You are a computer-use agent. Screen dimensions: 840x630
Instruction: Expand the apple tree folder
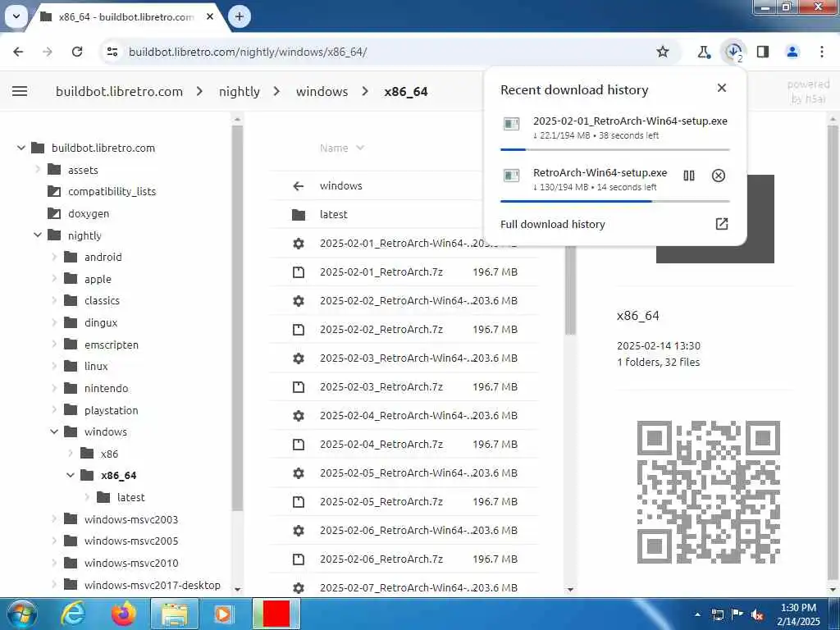point(54,279)
